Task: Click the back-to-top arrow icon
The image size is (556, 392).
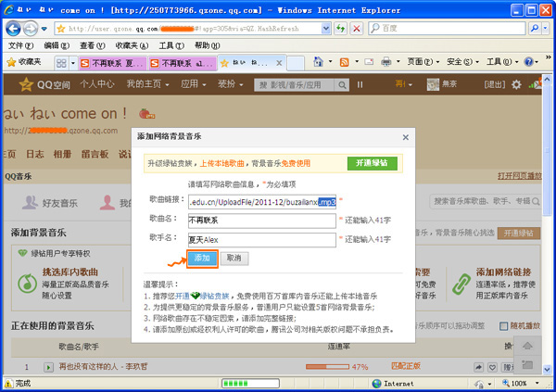Action: 527,346
